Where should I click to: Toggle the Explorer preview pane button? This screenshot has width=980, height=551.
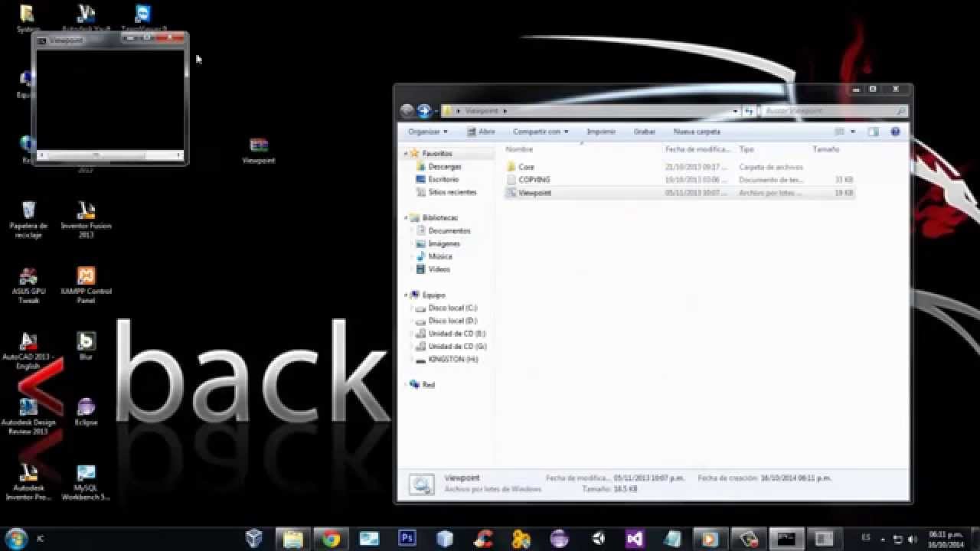(873, 132)
